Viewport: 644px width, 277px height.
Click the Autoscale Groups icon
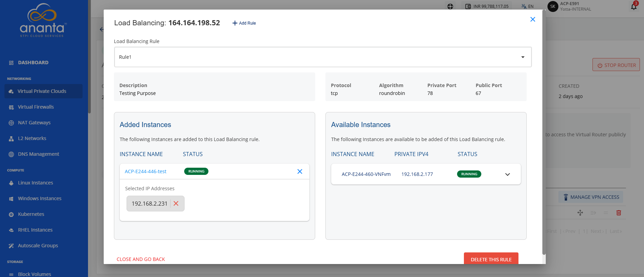click(x=11, y=246)
